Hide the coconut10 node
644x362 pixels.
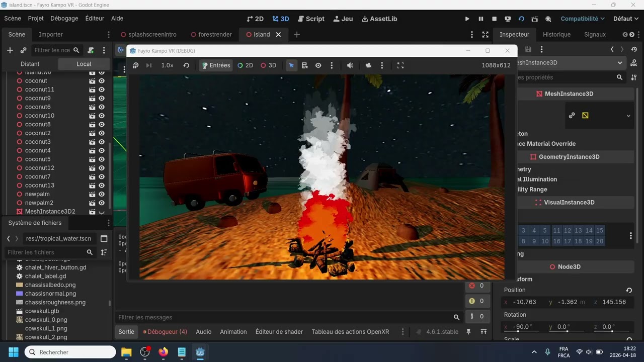(x=102, y=116)
